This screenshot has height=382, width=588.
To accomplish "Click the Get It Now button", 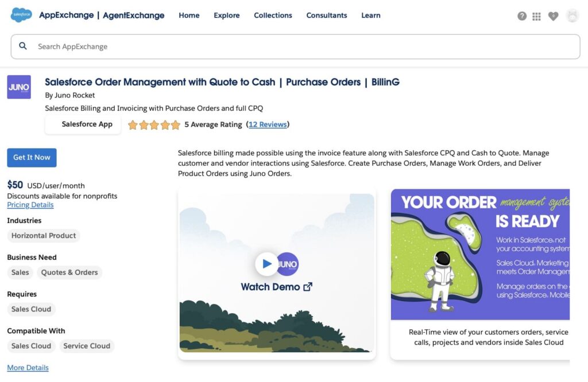I will (x=32, y=157).
